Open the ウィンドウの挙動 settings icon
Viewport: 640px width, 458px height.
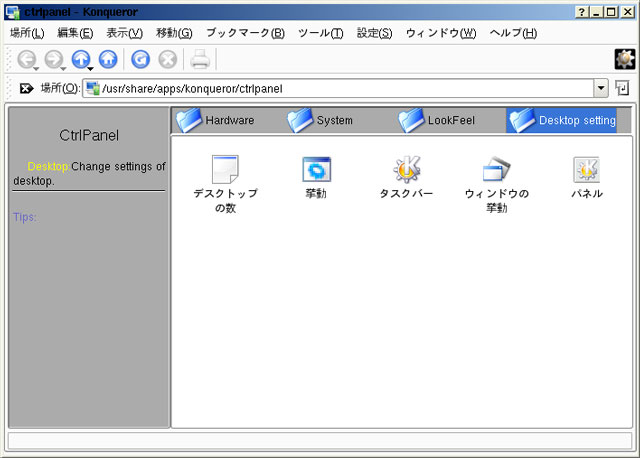click(x=496, y=170)
